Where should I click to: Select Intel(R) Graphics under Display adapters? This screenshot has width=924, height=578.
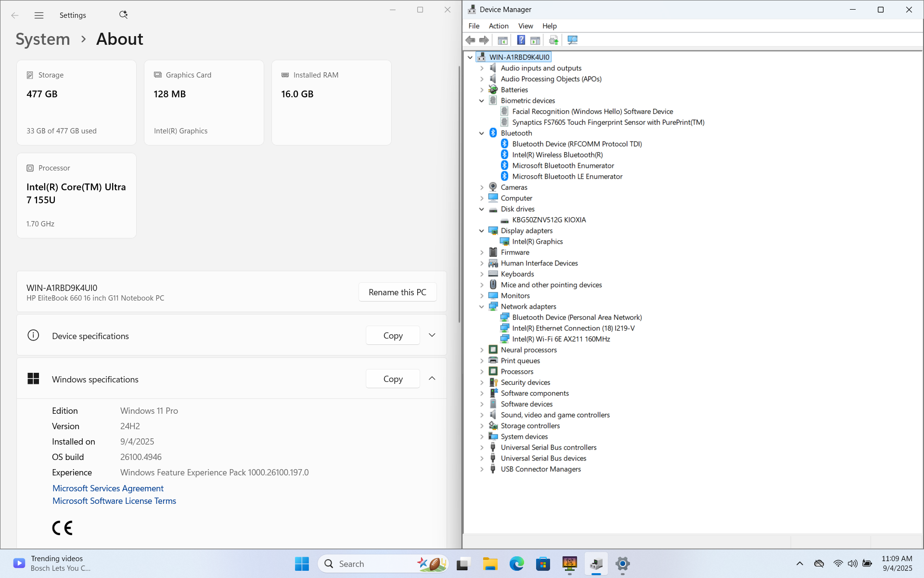click(x=537, y=241)
